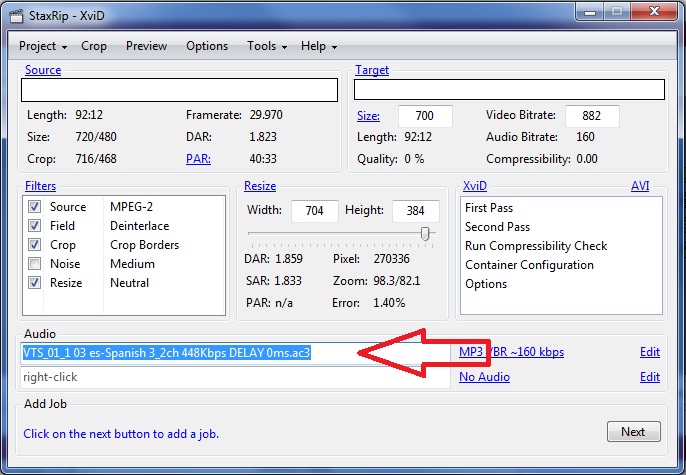This screenshot has height=475, width=686.
Task: Select the Medium noise filter entry
Action: point(133,264)
